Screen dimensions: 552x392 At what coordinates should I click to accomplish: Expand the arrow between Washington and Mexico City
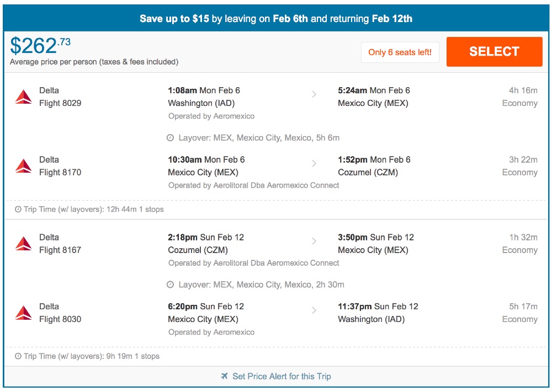(x=314, y=94)
